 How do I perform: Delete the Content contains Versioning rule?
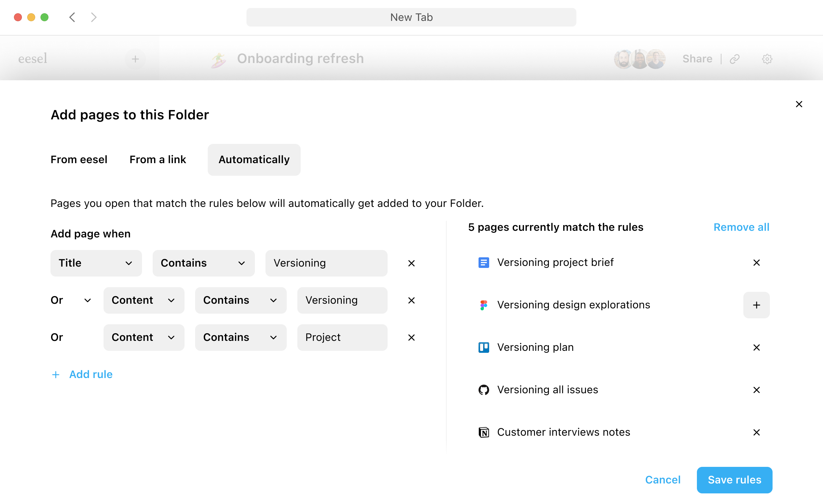[x=411, y=300]
